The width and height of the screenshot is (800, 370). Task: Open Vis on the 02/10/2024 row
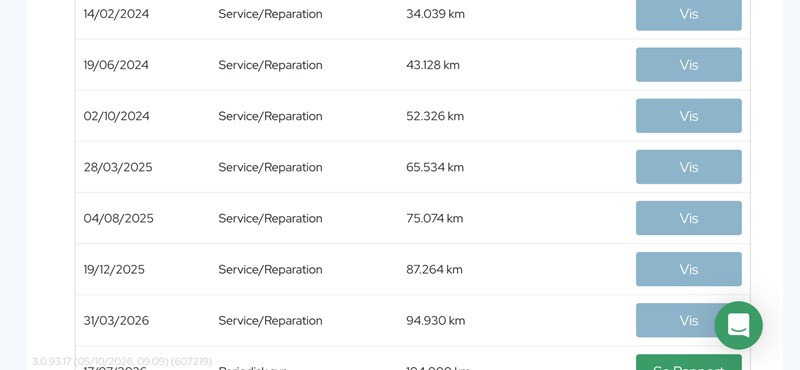[688, 116]
